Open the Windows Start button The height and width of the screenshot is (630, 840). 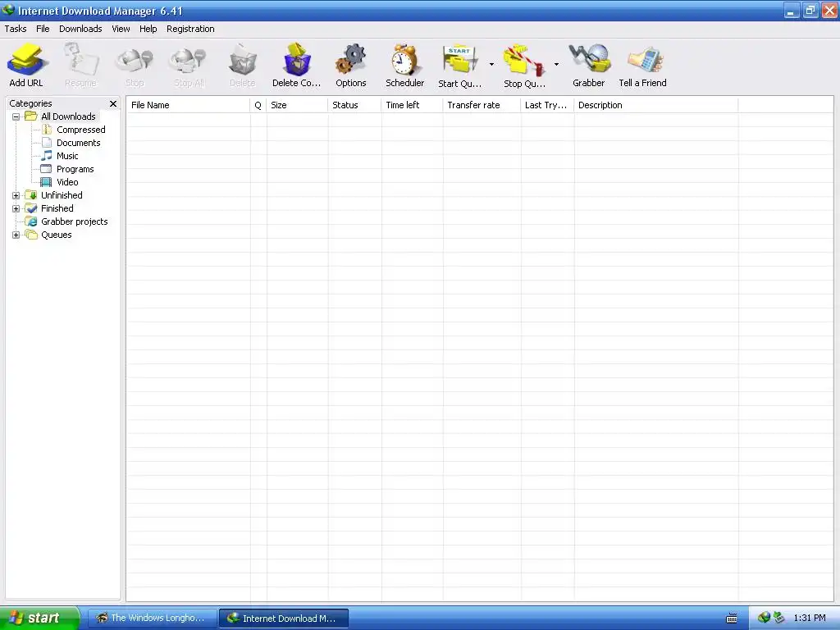point(39,619)
